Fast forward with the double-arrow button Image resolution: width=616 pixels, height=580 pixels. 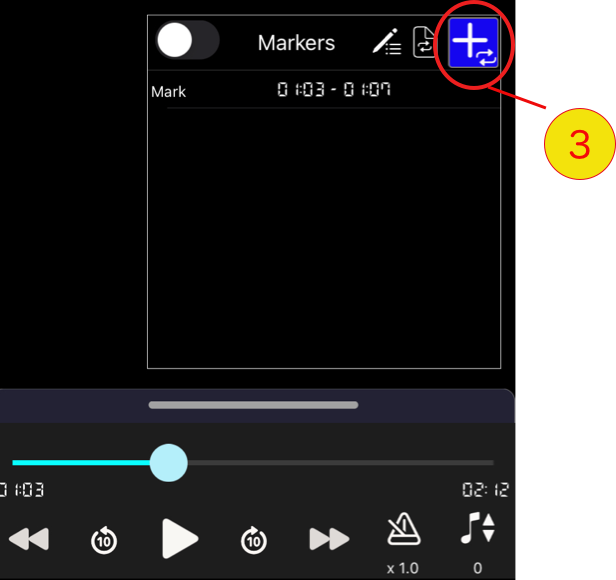point(329,539)
